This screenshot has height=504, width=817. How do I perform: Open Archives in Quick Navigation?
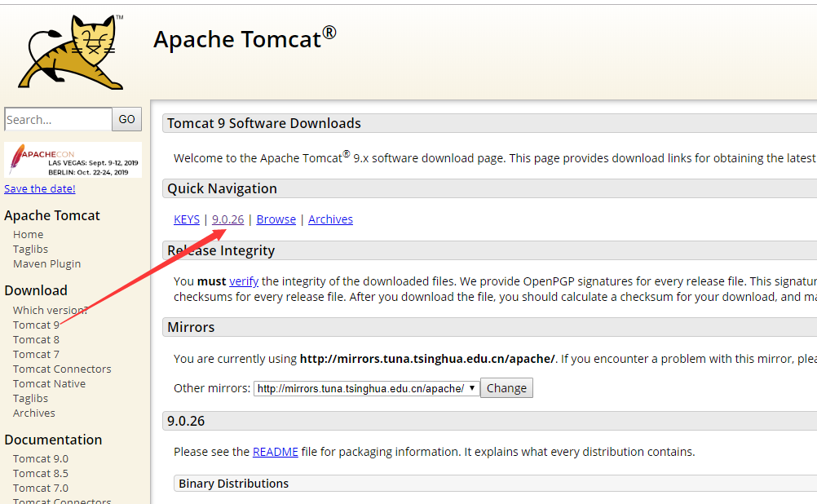click(x=330, y=219)
